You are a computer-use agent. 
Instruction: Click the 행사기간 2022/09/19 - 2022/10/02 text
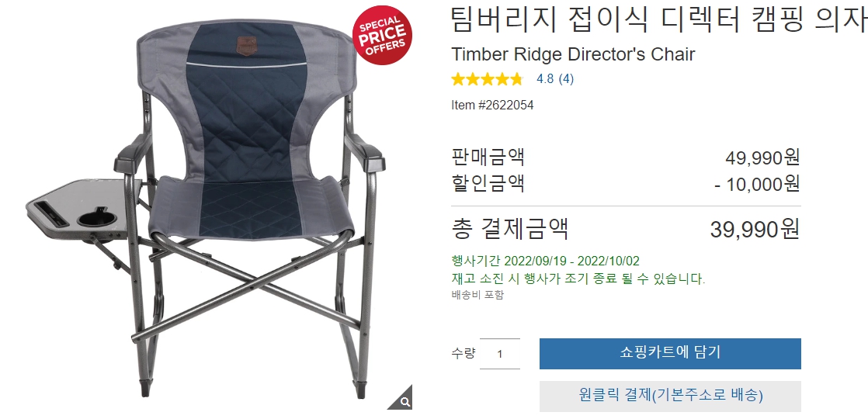tap(545, 261)
